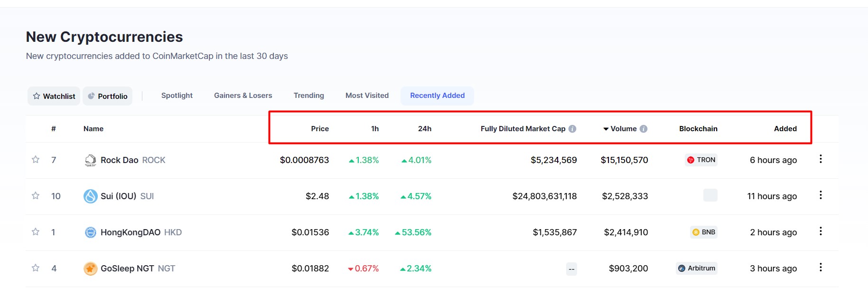Click the GoSleep NGT coin logo
Screen dimensions: 868x289
click(x=90, y=269)
